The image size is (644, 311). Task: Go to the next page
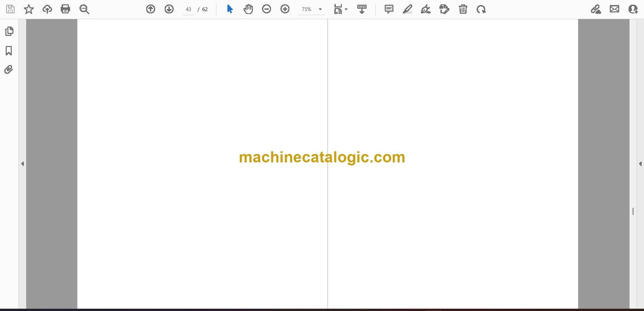point(169,9)
